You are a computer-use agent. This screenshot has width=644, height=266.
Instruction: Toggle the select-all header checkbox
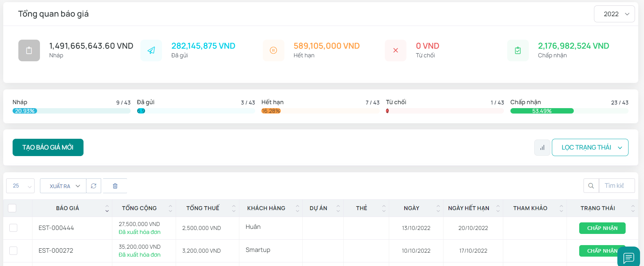(12, 208)
